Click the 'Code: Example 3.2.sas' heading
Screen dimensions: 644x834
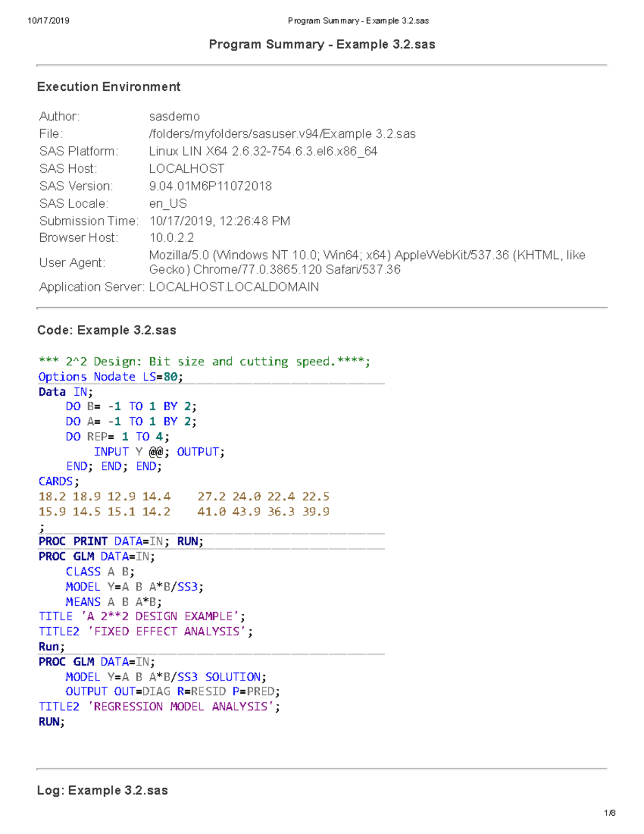tap(107, 330)
